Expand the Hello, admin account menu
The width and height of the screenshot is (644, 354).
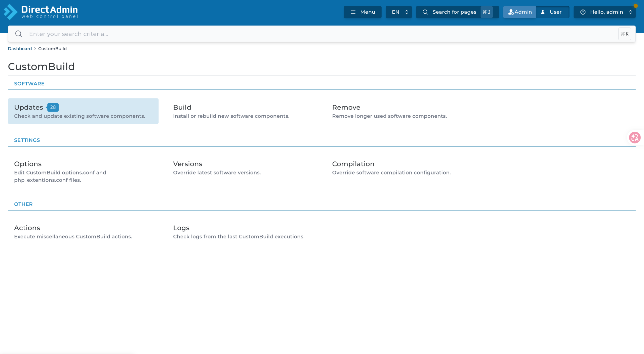point(605,12)
